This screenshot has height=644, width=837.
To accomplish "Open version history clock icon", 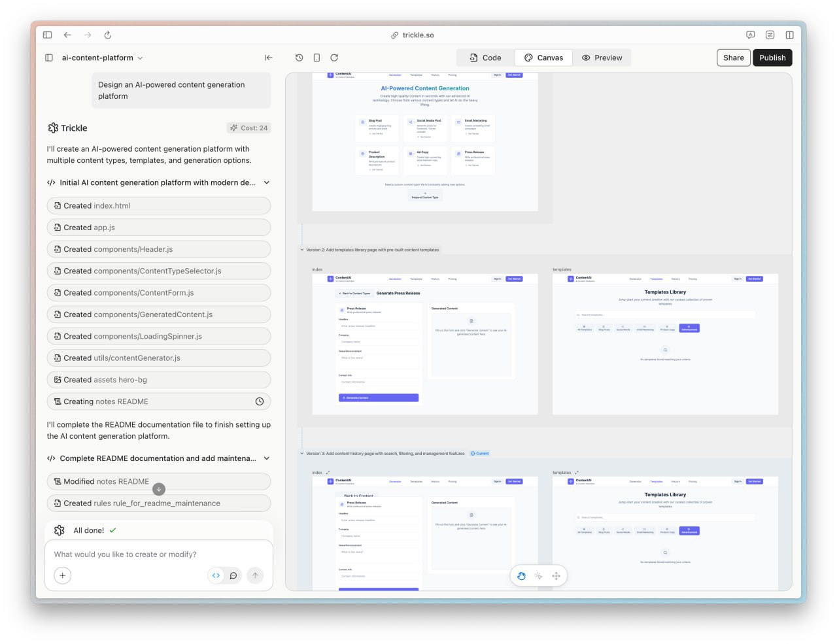I will point(299,58).
